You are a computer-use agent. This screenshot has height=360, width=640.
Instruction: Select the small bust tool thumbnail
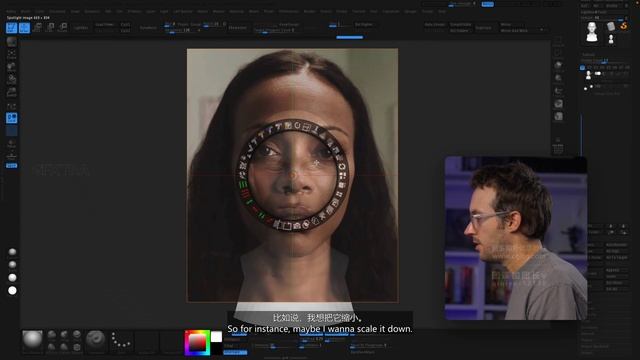click(x=611, y=39)
